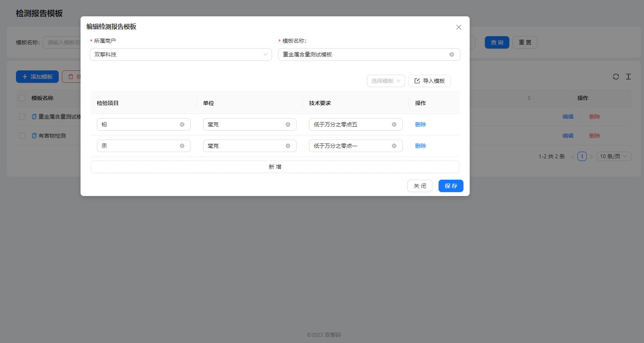Clear the unit field in the 汞 row
The width and height of the screenshot is (644, 343).
pos(288,146)
